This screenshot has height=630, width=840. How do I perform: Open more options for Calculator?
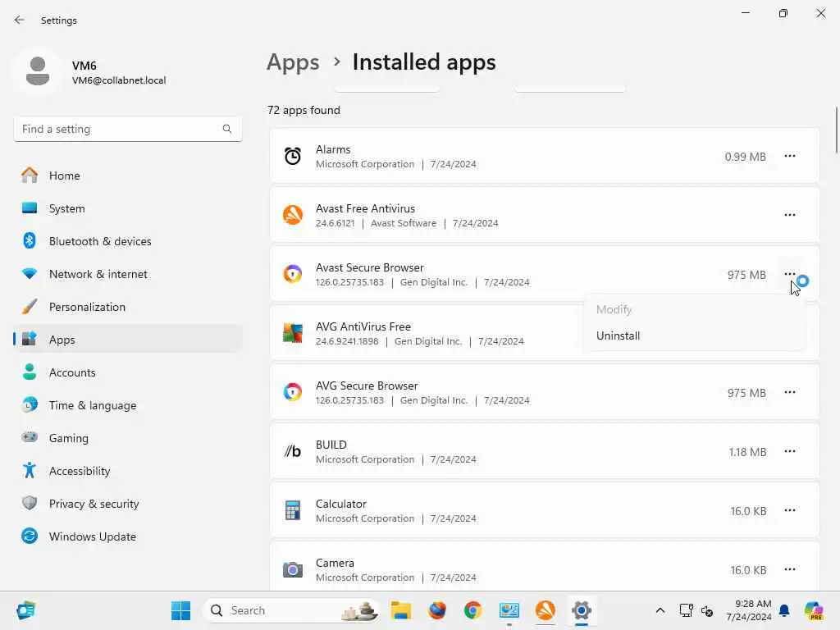tap(790, 510)
